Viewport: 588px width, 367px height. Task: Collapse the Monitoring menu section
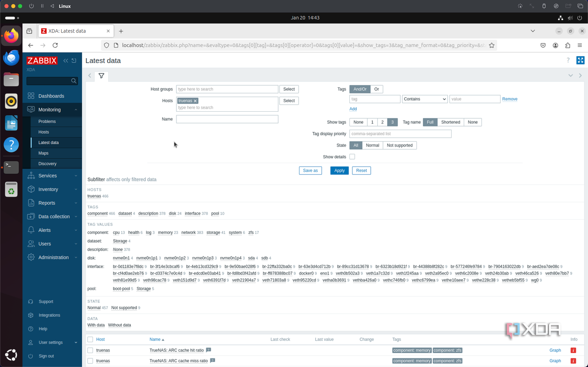point(52,110)
